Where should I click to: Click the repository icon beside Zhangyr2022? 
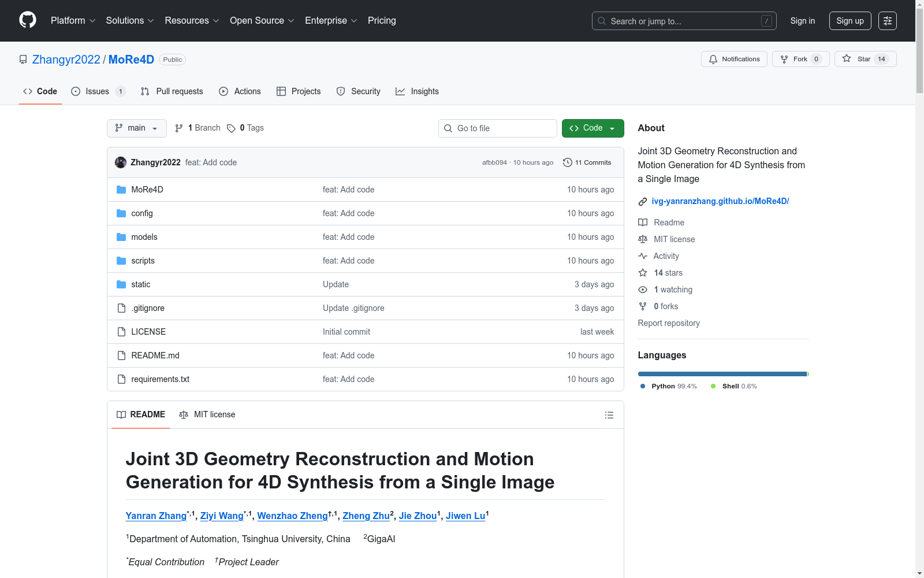click(23, 60)
